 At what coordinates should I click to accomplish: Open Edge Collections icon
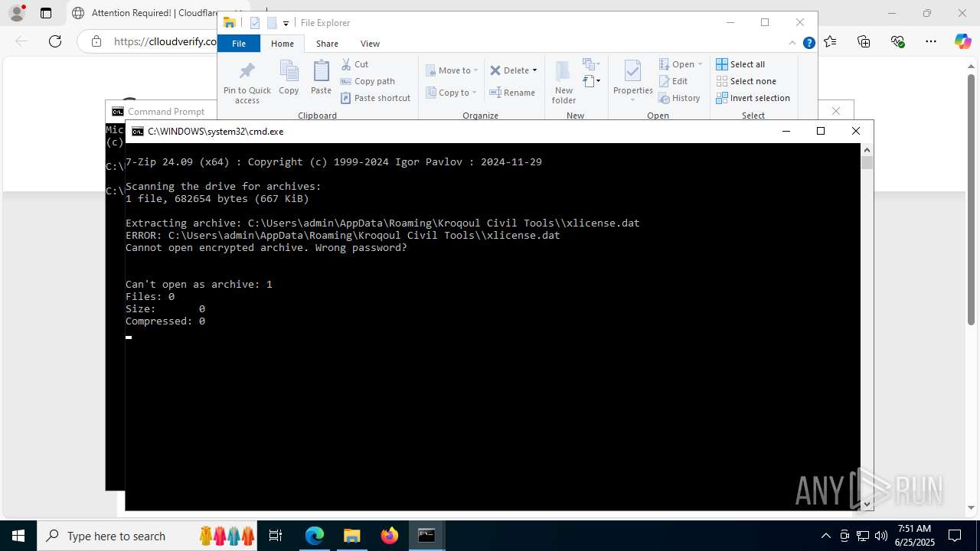click(x=864, y=41)
